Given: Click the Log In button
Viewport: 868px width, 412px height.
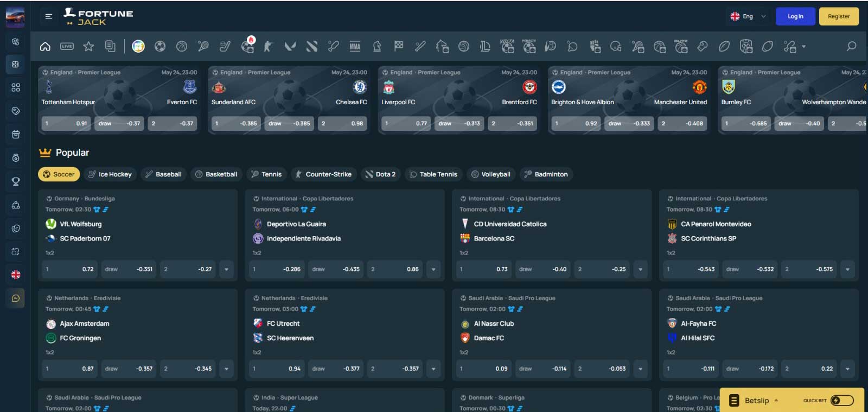Looking at the screenshot, I should point(795,16).
